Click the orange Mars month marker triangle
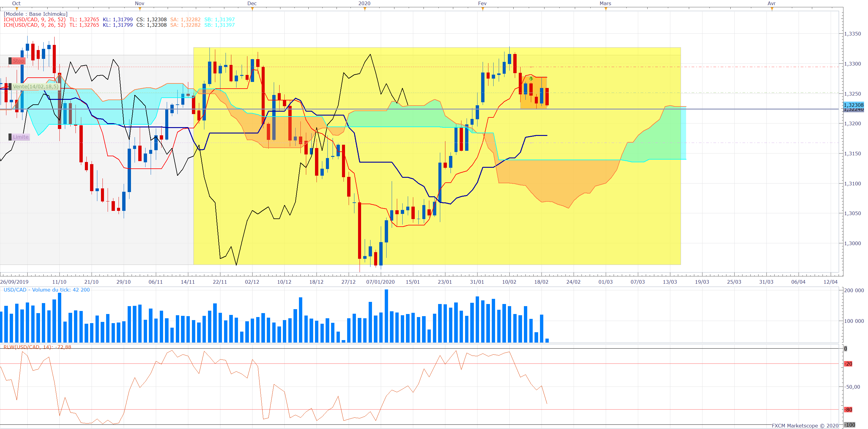 (606, 9)
